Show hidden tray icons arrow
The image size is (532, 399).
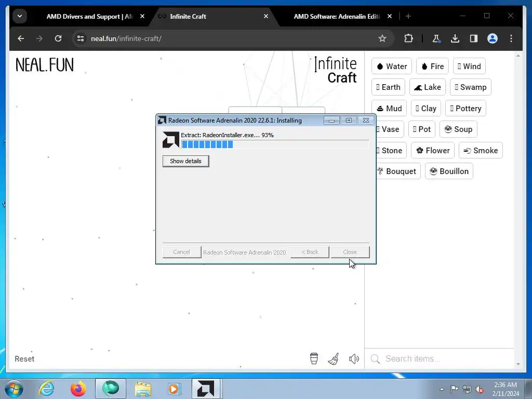[442, 389]
